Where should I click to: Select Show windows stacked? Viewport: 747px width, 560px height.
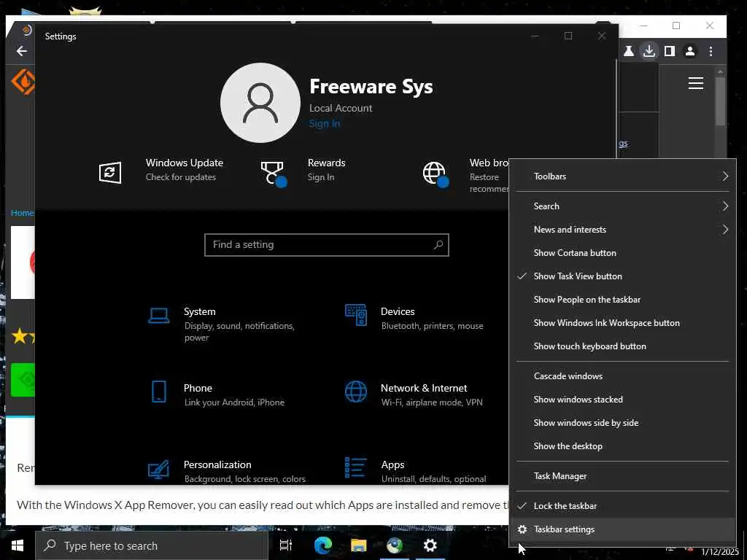tap(623, 400)
